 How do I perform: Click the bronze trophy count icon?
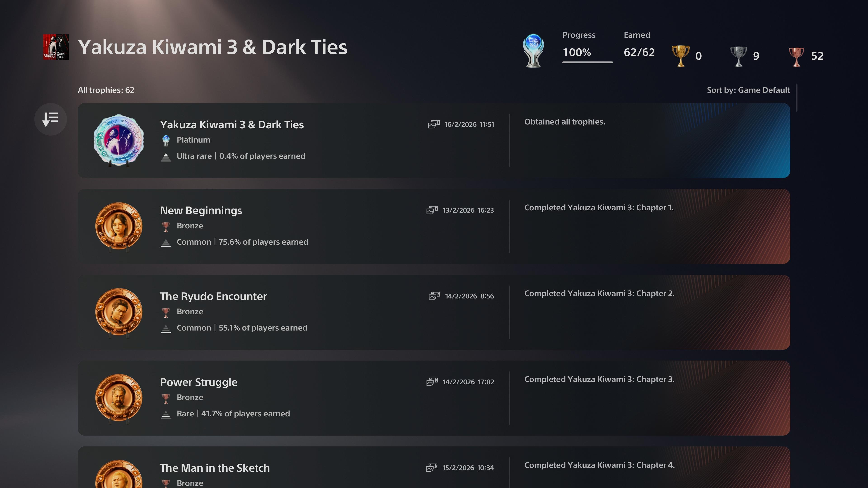[x=796, y=56]
